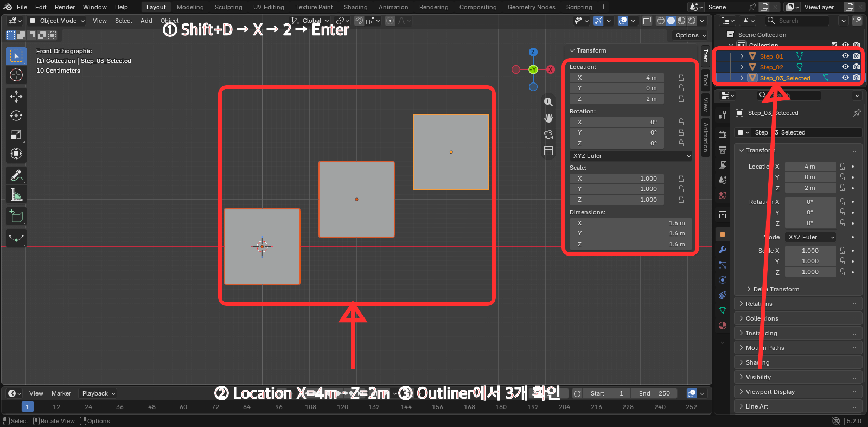Click the timeline Marker menu

point(61,393)
